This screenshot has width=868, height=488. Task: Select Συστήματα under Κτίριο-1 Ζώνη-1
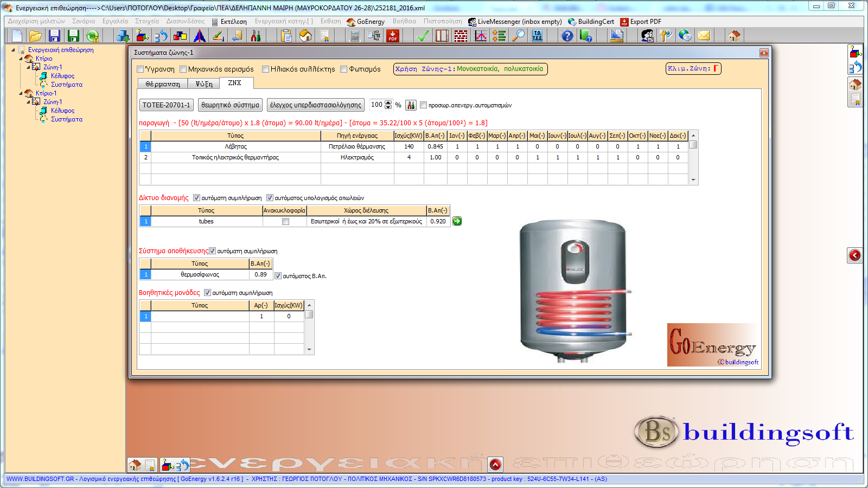coord(67,119)
